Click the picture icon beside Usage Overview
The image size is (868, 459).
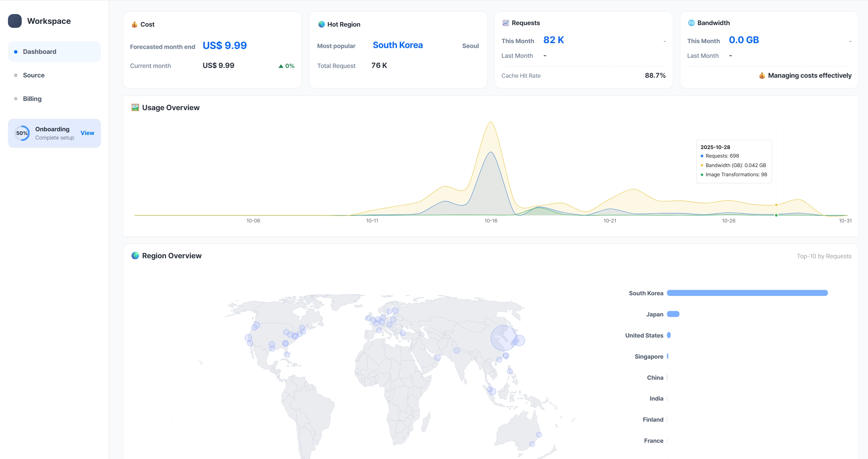pos(135,107)
